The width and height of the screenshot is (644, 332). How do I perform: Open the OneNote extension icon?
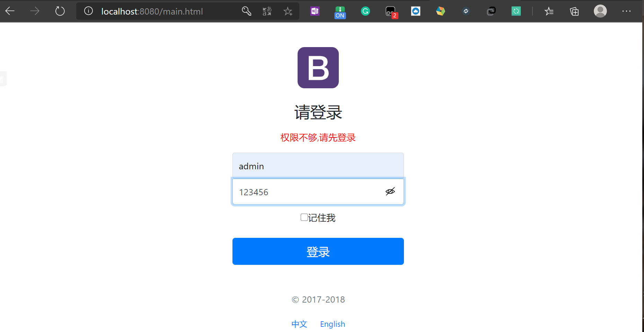coord(315,11)
